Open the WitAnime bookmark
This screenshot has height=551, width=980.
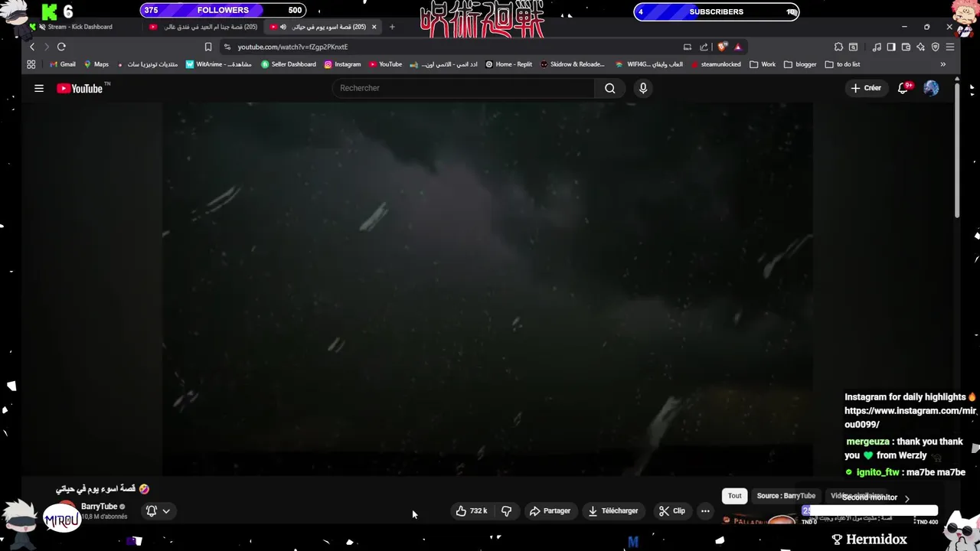click(218, 64)
